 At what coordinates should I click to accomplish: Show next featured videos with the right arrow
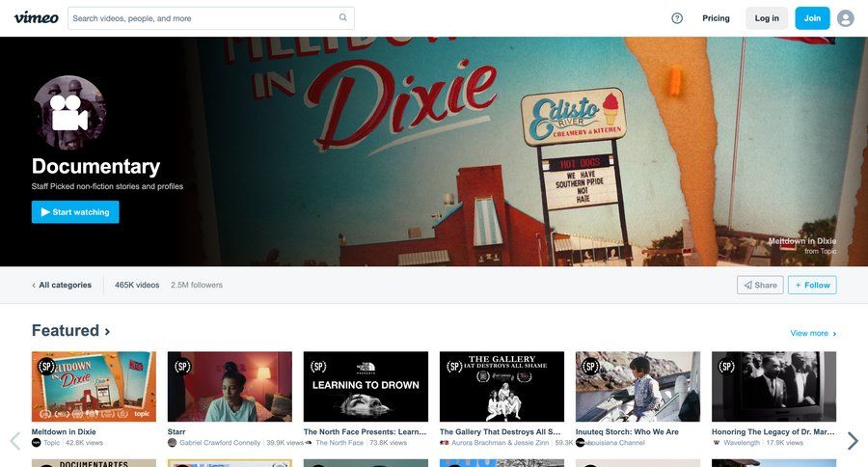pyautogui.click(x=853, y=440)
